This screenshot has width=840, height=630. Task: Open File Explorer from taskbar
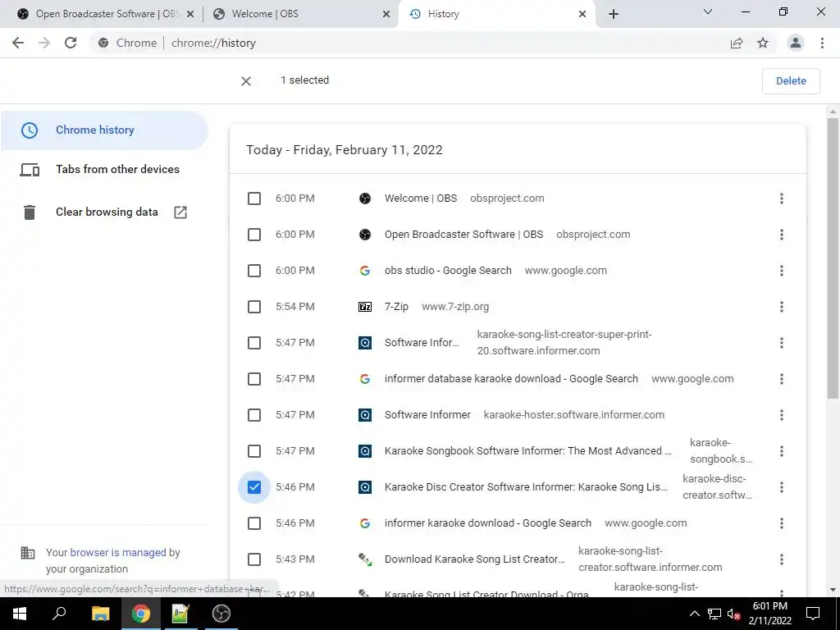[x=100, y=614]
